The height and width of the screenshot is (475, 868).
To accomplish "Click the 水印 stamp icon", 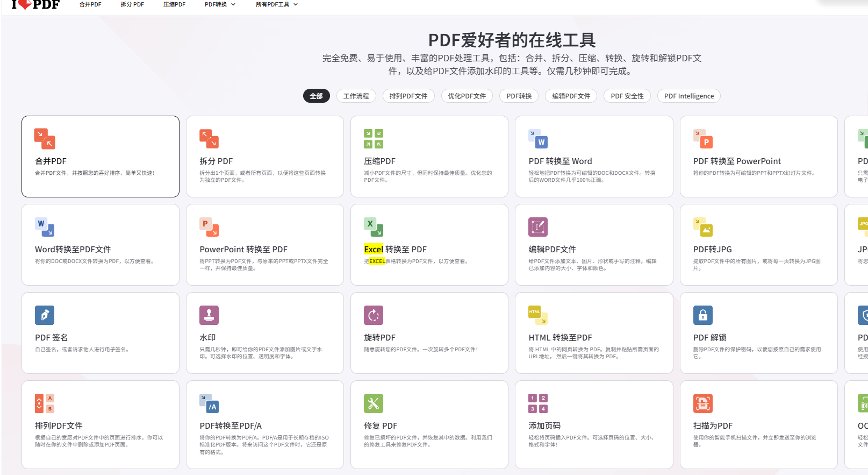I will 209,315.
